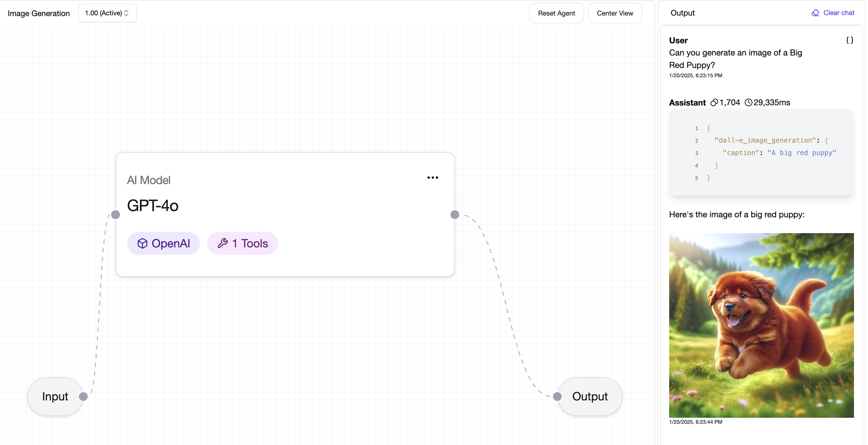
Task: Select the Input node on the canvas
Action: tap(55, 396)
